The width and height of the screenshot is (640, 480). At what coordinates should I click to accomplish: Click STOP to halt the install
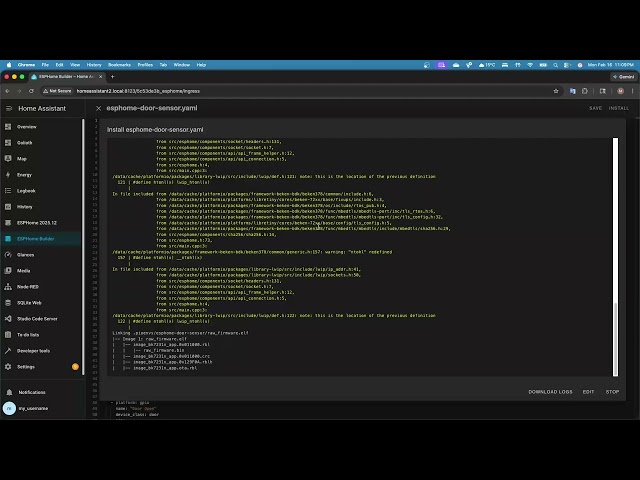[612, 392]
